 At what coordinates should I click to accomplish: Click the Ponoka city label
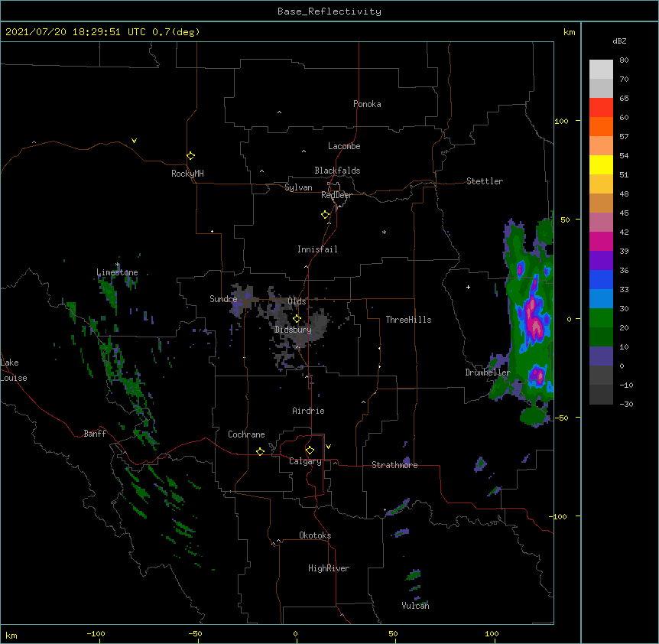point(367,104)
